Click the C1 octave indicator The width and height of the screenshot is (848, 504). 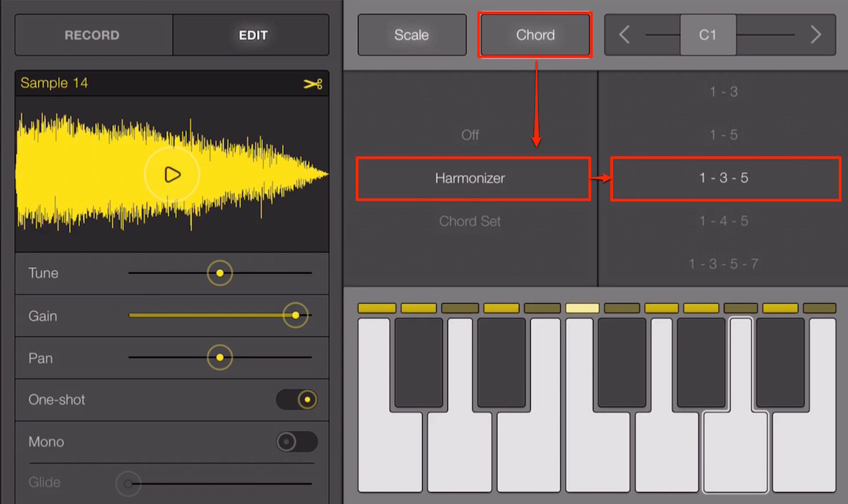coord(708,35)
